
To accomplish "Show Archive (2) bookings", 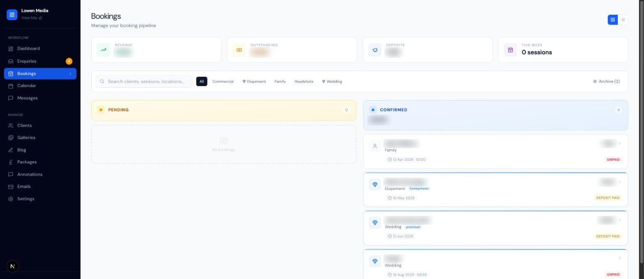I will (607, 81).
